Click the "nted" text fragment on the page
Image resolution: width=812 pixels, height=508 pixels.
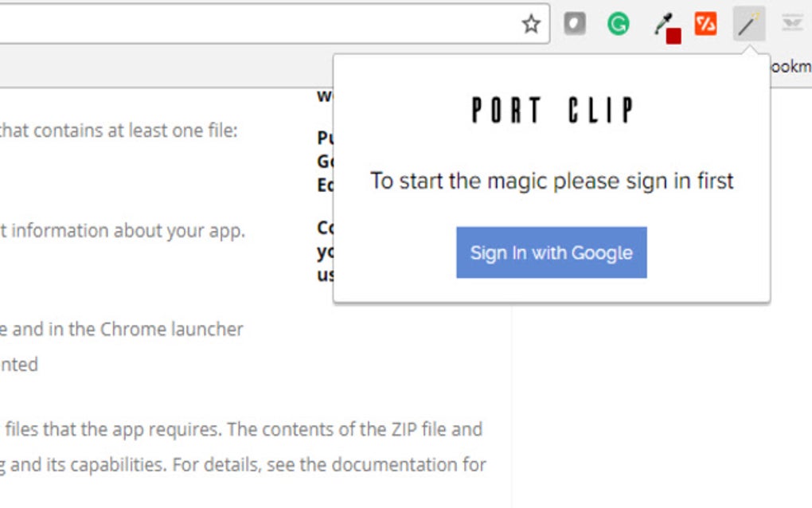19,365
